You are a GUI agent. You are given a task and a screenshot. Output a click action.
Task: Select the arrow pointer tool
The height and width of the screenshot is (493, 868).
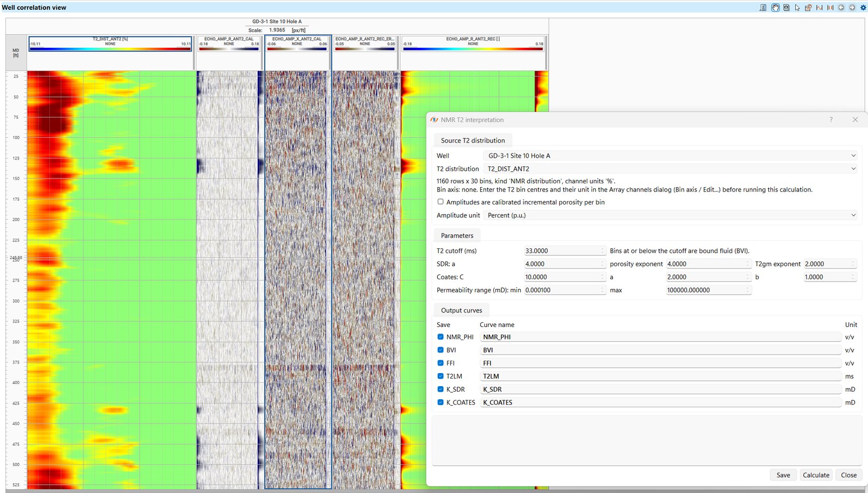pos(797,8)
